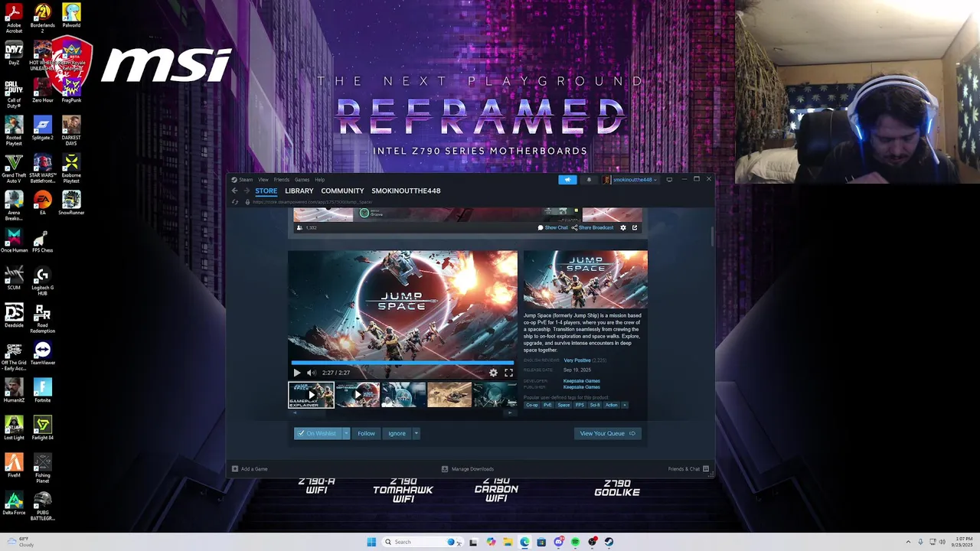Select the Gameplay Explainer video thumbnail

coord(311,395)
